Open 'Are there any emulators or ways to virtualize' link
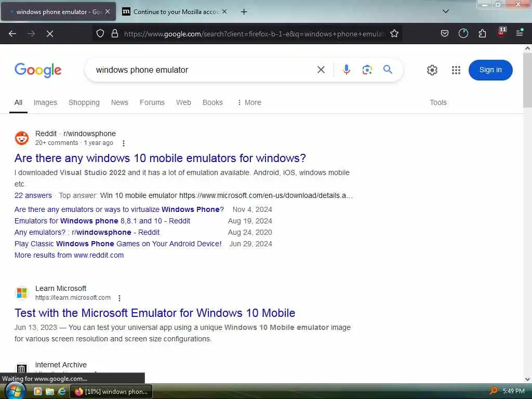532x399 pixels. tap(119, 209)
